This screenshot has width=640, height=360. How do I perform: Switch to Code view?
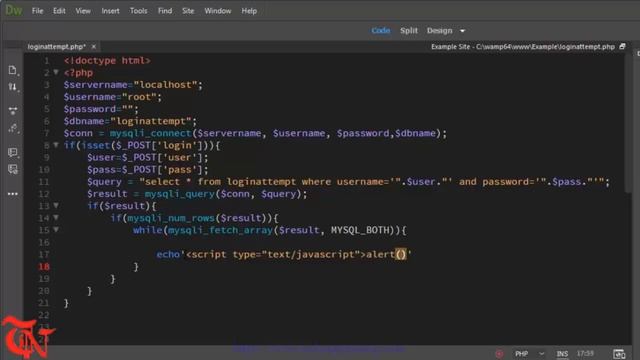tap(380, 31)
